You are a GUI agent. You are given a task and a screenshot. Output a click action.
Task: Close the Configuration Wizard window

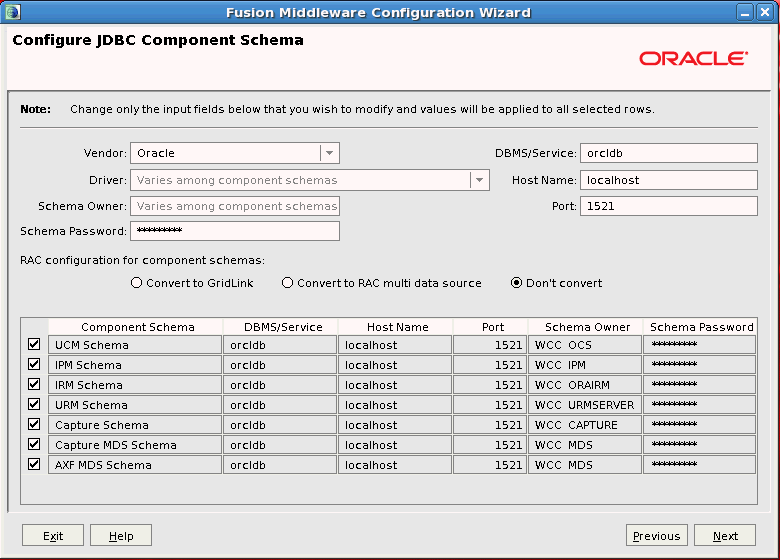click(x=765, y=12)
